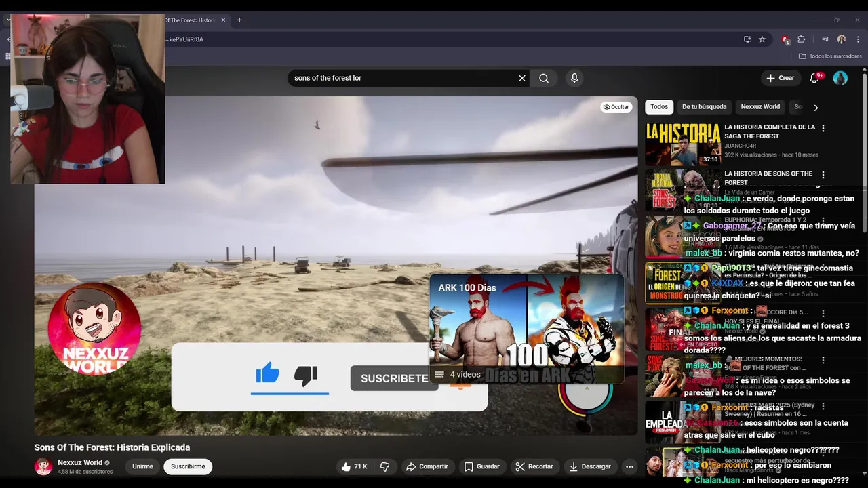Open the Todos los marcadores bookmarks folder
The height and width of the screenshot is (488, 868).
[830, 56]
